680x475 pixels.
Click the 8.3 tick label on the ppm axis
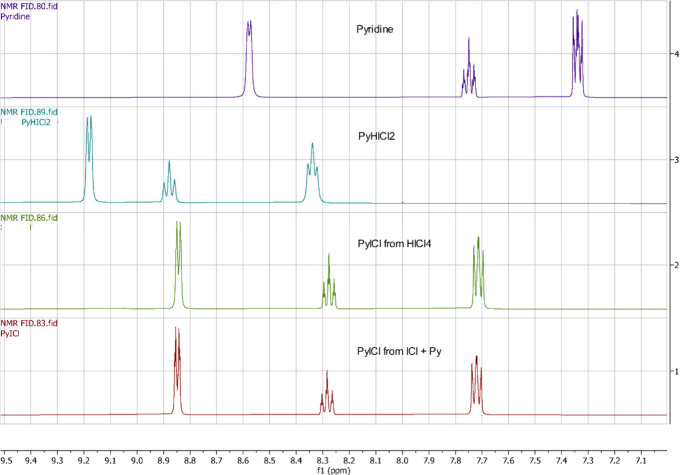point(323,460)
